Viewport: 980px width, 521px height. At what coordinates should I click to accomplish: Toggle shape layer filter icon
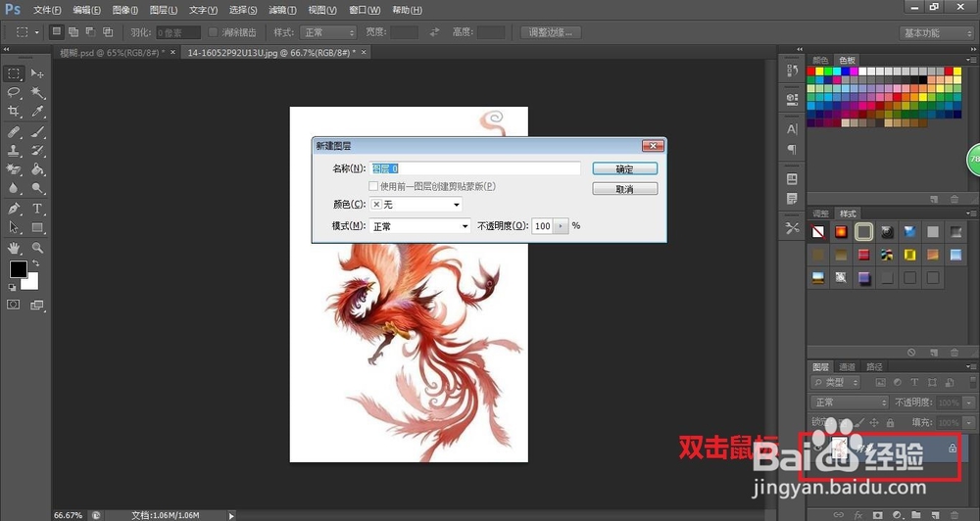[x=932, y=382]
